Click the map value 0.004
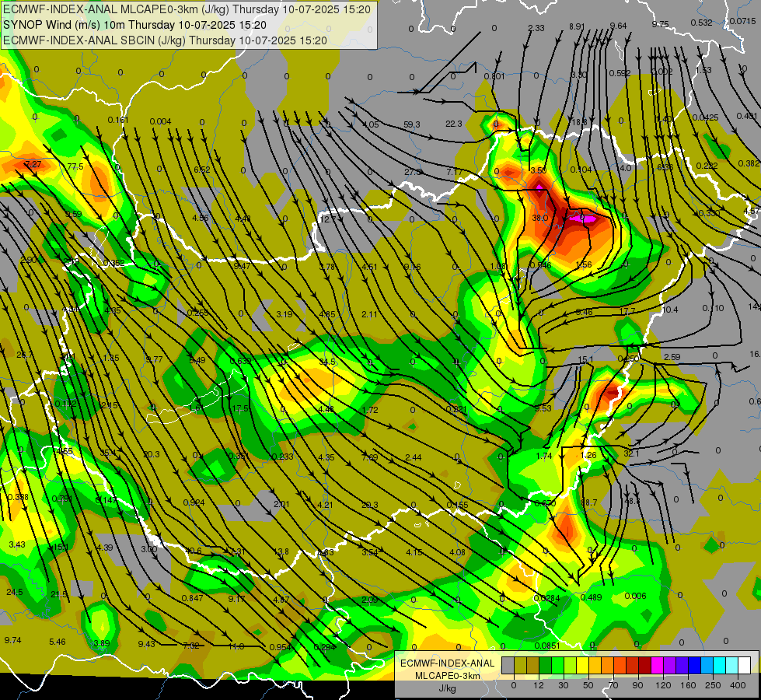761x700 pixels. 160,121
